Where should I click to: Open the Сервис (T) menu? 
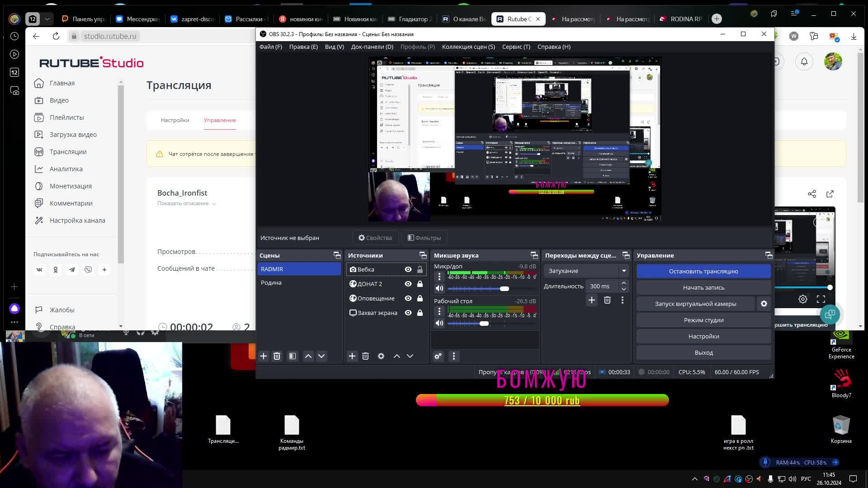[516, 47]
